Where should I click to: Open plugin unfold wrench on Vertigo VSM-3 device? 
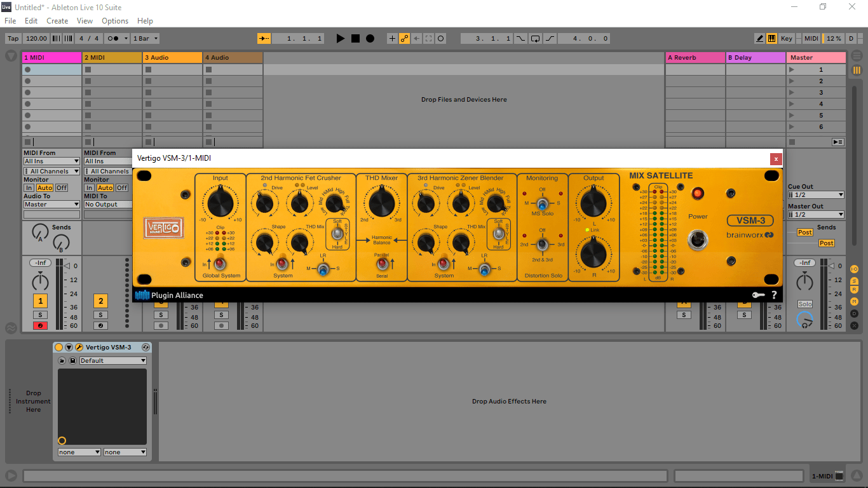(x=79, y=348)
